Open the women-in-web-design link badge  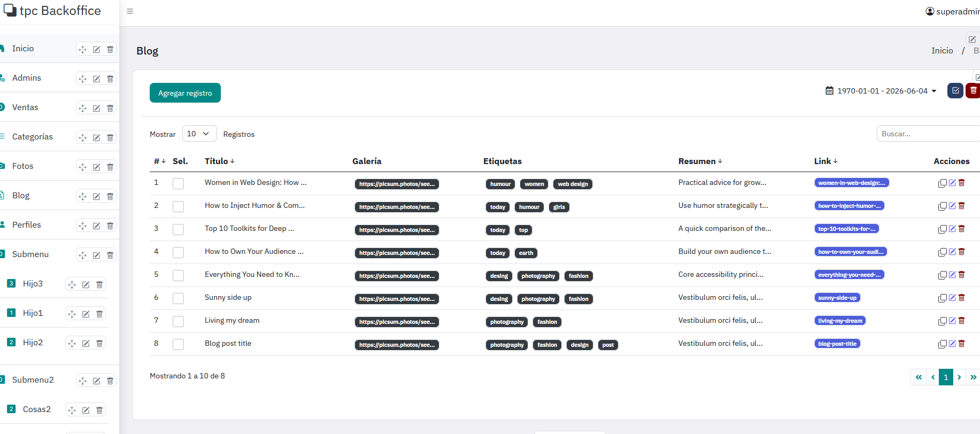coord(851,183)
